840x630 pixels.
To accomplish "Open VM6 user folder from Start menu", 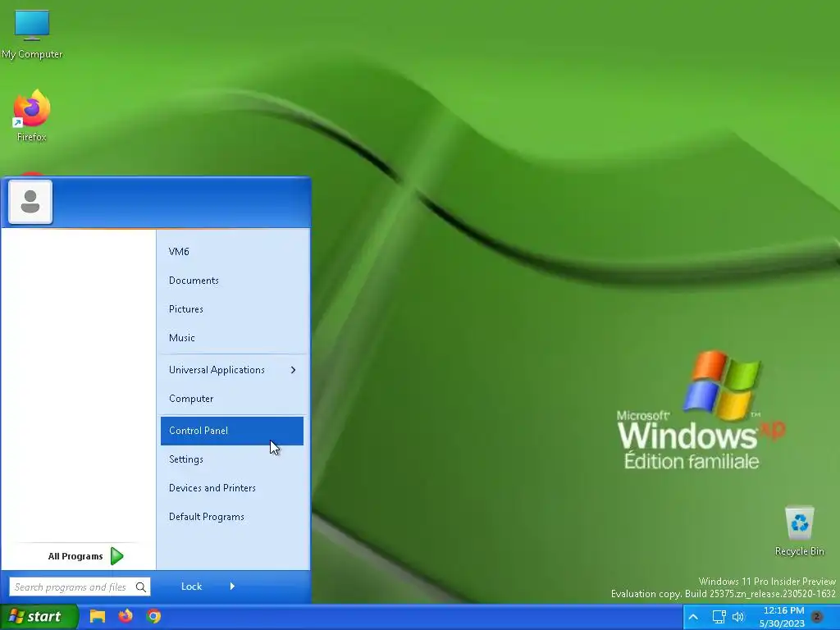I will click(x=232, y=251).
